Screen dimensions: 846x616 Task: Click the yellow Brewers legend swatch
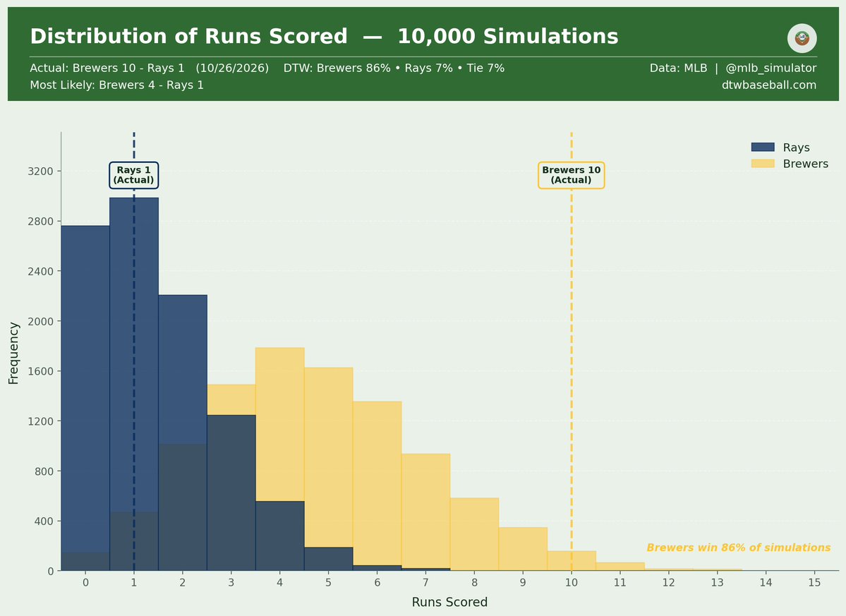pos(762,164)
